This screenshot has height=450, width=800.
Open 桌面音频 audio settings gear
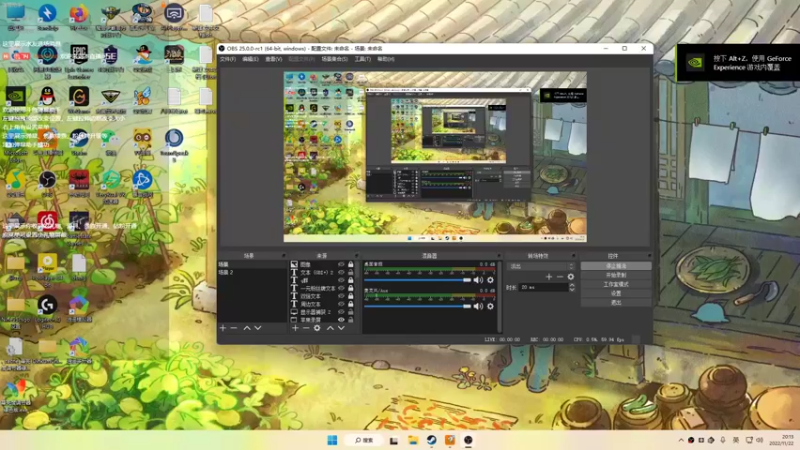point(490,280)
